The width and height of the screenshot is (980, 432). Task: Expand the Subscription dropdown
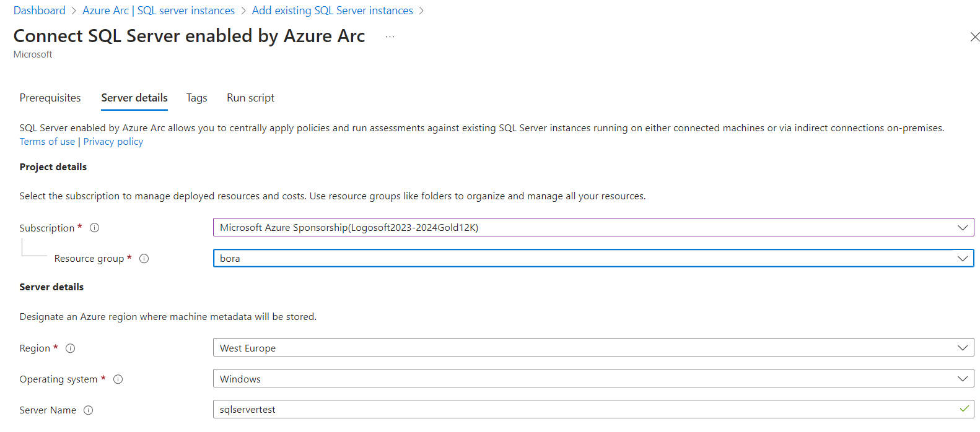593,228
